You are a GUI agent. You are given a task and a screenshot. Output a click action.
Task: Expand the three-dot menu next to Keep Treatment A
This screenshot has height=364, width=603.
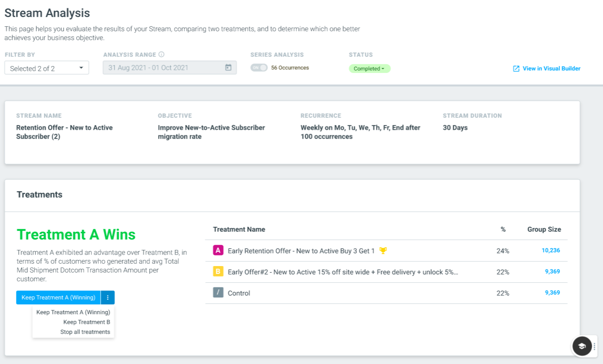[x=107, y=297]
